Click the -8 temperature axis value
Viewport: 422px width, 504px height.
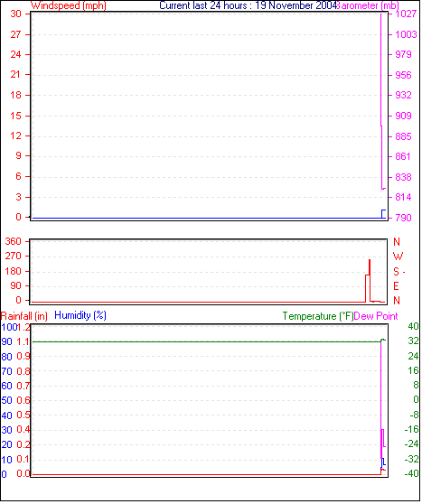point(414,415)
